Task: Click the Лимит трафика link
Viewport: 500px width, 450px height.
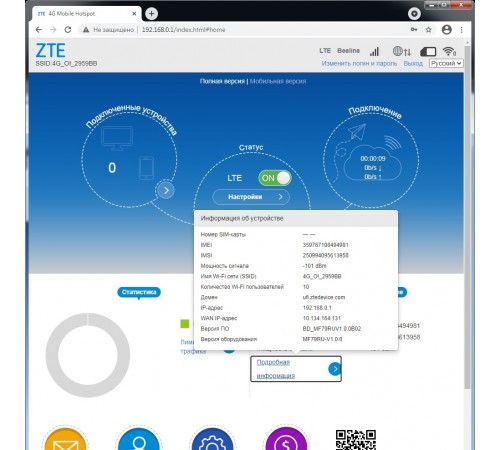Action: tap(193, 347)
